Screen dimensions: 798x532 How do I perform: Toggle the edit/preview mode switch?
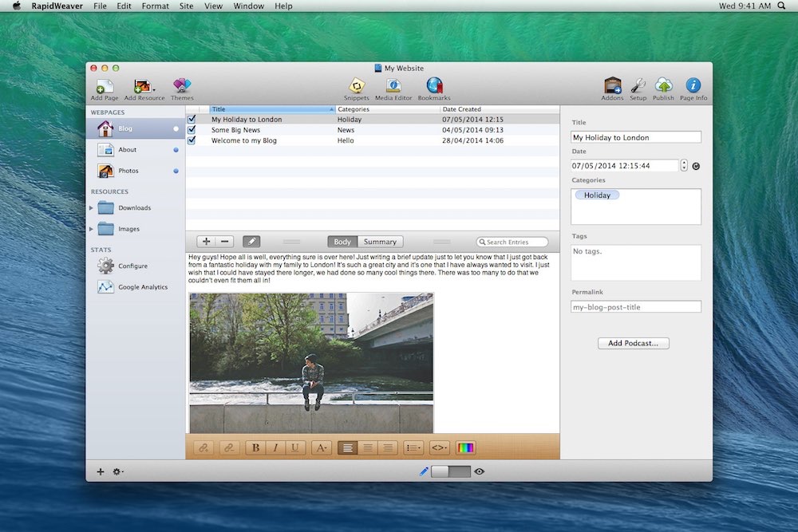(451, 471)
